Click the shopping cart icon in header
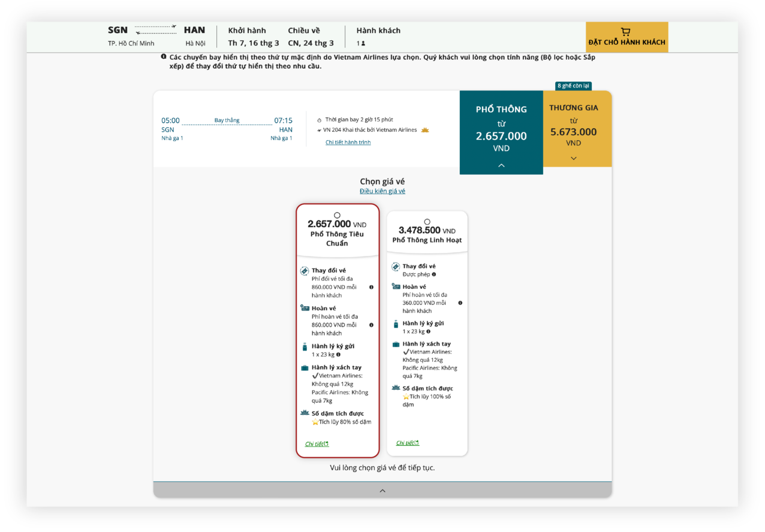Image resolution: width=765 pixels, height=532 pixels. (x=626, y=32)
